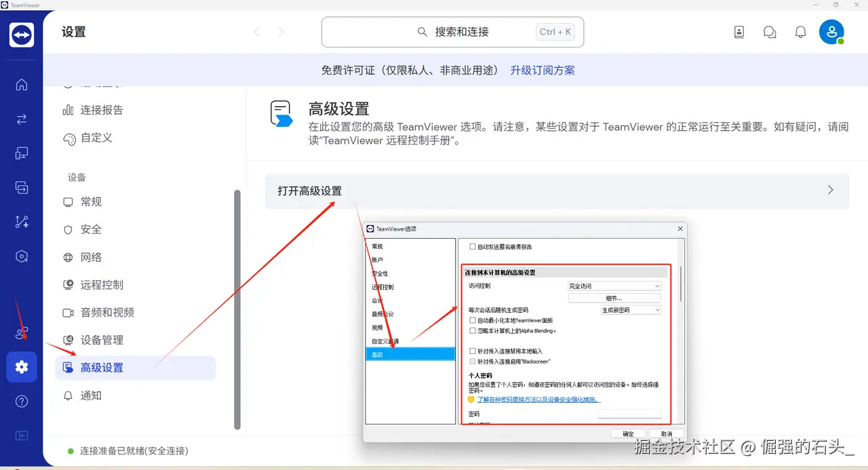The width and height of the screenshot is (868, 470).
Task: Open the contacts book icon in header
Action: coord(739,32)
